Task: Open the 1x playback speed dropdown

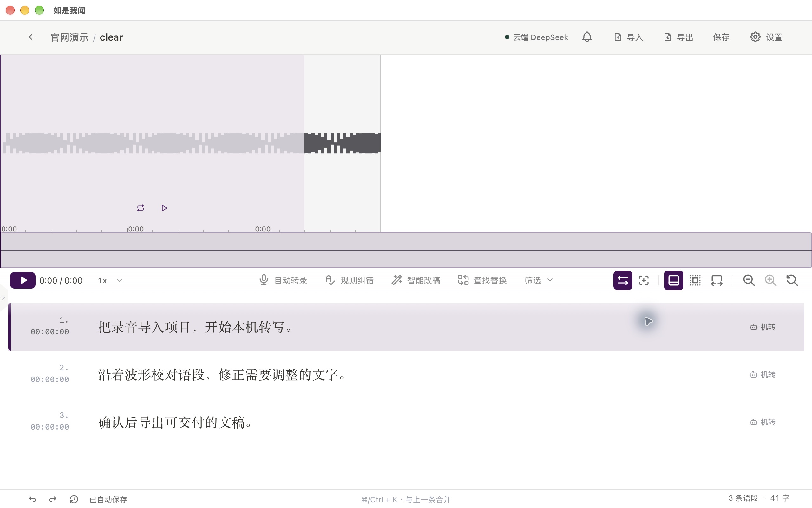Action: pos(110,281)
